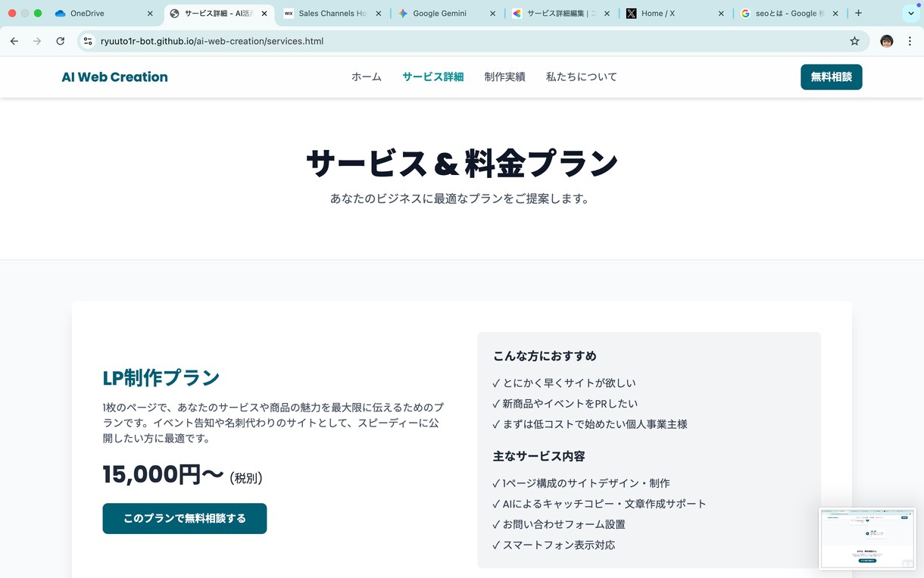The image size is (924, 578).
Task: Switch to the サービス詳細編集 tab
Action: pyautogui.click(x=561, y=13)
